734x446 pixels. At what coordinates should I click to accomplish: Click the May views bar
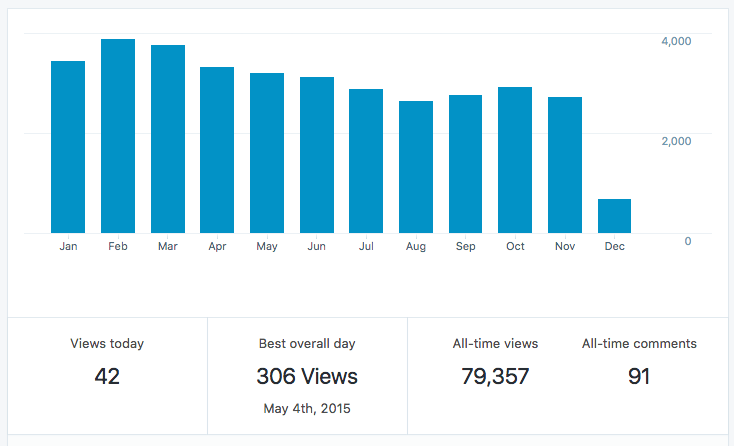tap(267, 153)
